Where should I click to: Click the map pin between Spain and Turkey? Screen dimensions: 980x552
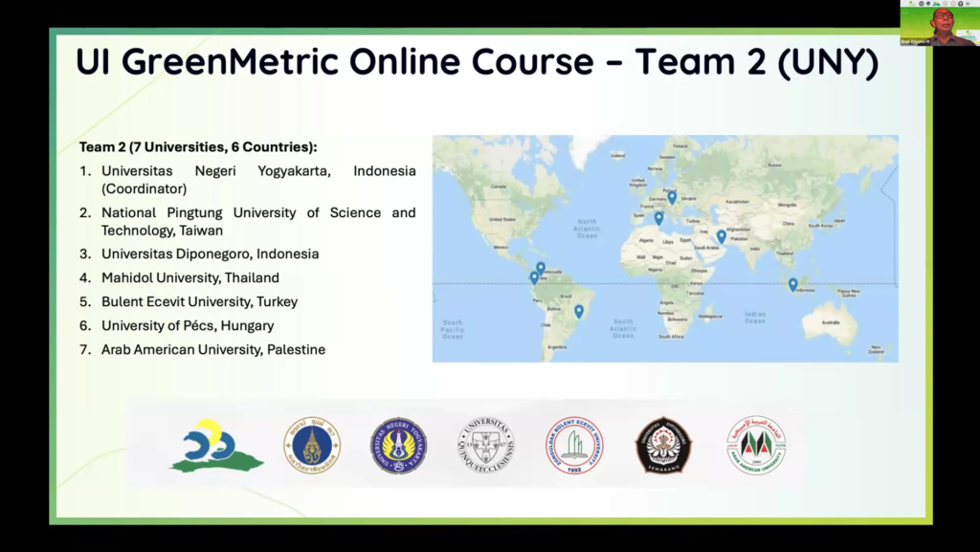coord(658,218)
